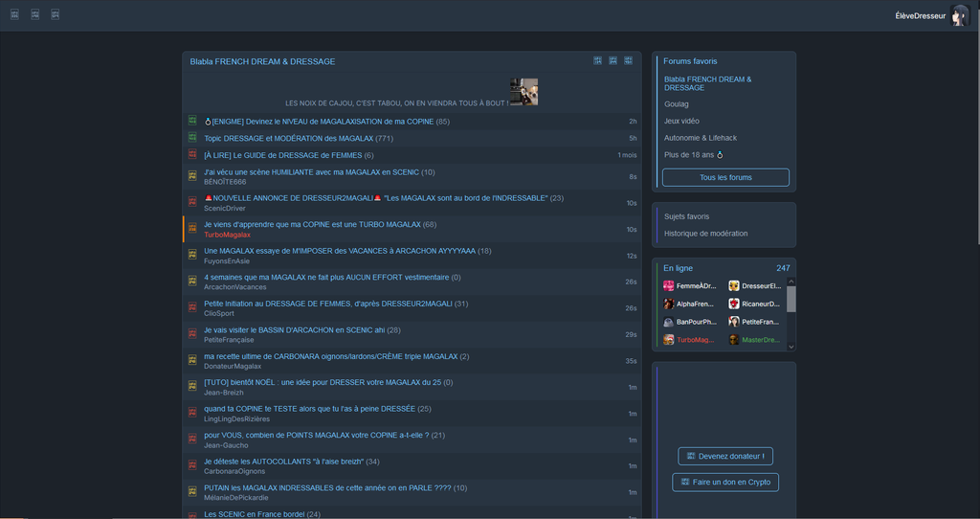Click the down arrow of the En ligne scrollbar

pos(791,347)
